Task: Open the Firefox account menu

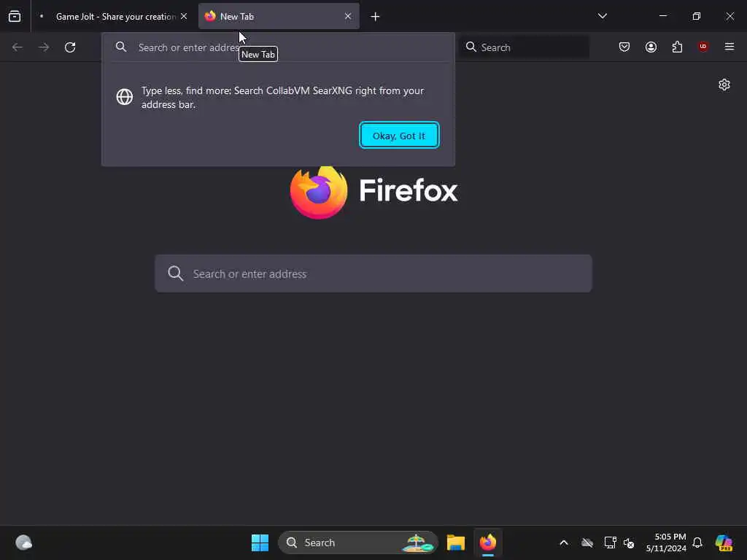Action: click(x=651, y=47)
